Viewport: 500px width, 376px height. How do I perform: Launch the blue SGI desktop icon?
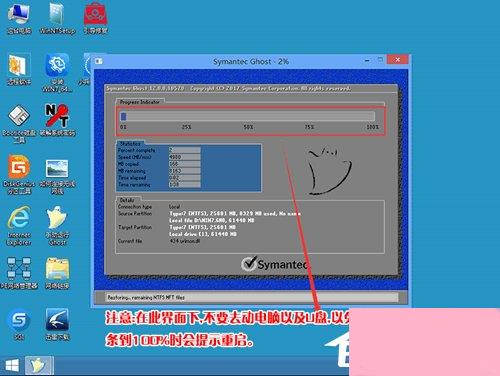[19, 324]
